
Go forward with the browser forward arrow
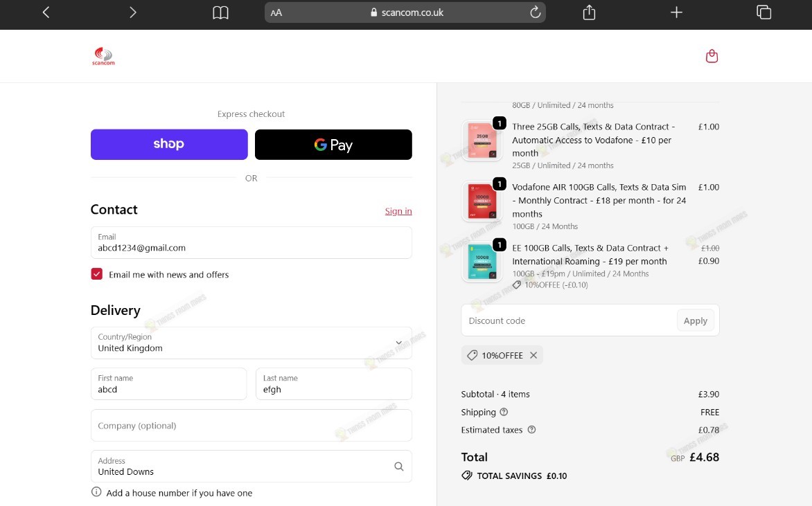[133, 12]
